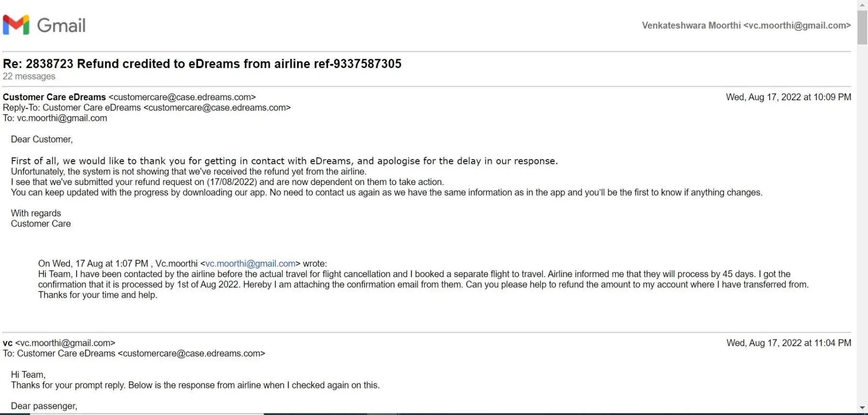The height and width of the screenshot is (415, 868).
Task: Select the refund email subject heading
Action: tap(202, 64)
